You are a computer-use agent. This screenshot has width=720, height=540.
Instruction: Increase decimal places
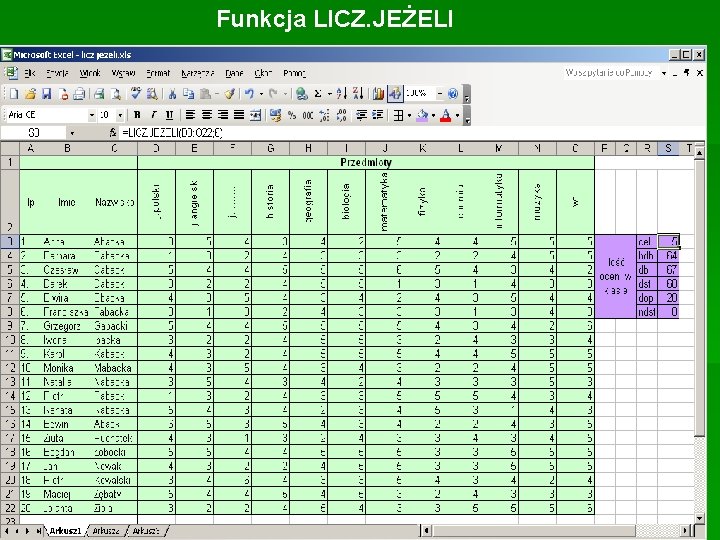(324, 115)
